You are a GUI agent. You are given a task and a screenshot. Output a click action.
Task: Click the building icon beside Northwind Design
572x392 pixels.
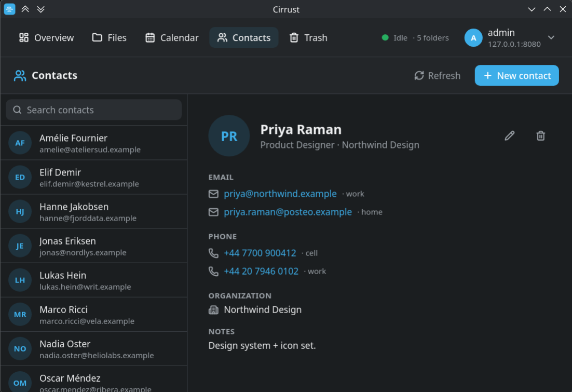tap(213, 310)
